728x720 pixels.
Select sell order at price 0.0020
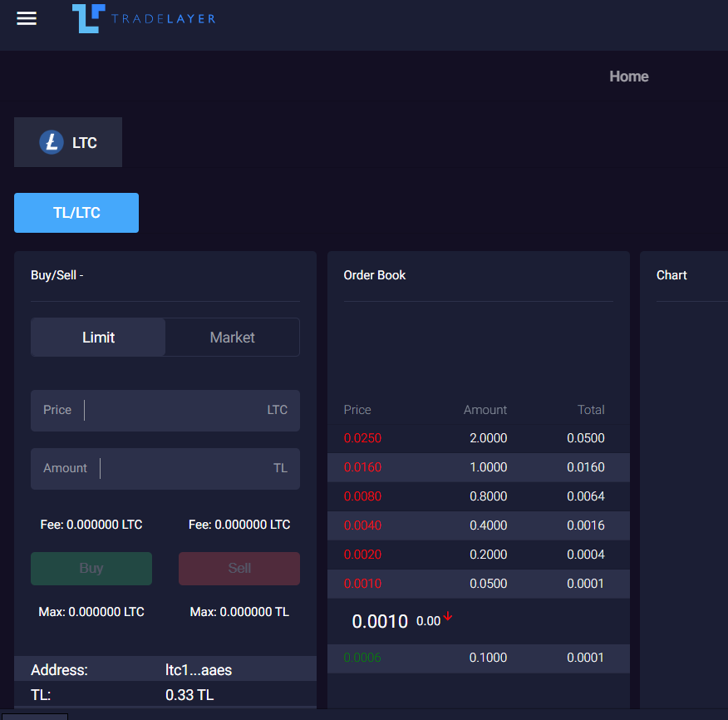479,555
